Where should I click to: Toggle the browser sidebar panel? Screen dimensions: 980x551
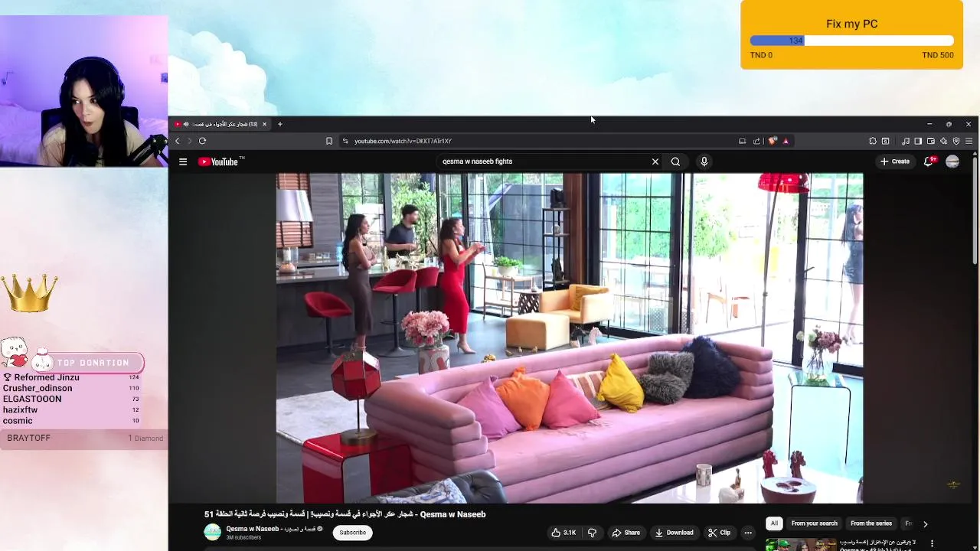coord(918,141)
